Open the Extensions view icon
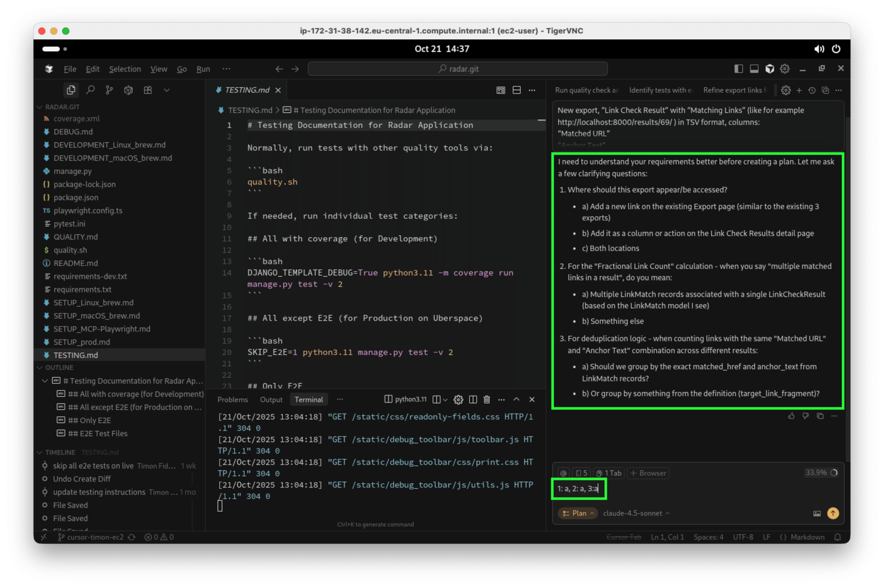Screen dimensions: 884x588 pyautogui.click(x=148, y=90)
